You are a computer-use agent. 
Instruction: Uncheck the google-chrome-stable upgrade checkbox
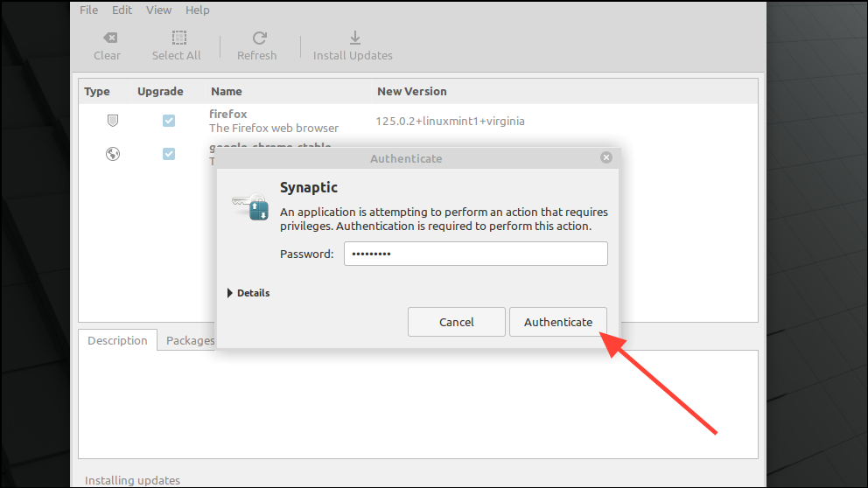point(169,154)
